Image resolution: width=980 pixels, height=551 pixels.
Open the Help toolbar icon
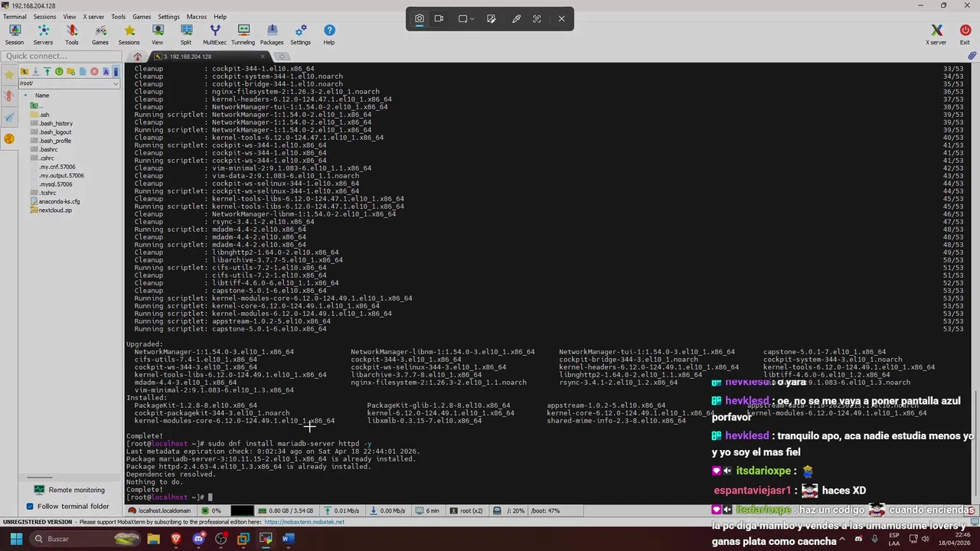[329, 34]
